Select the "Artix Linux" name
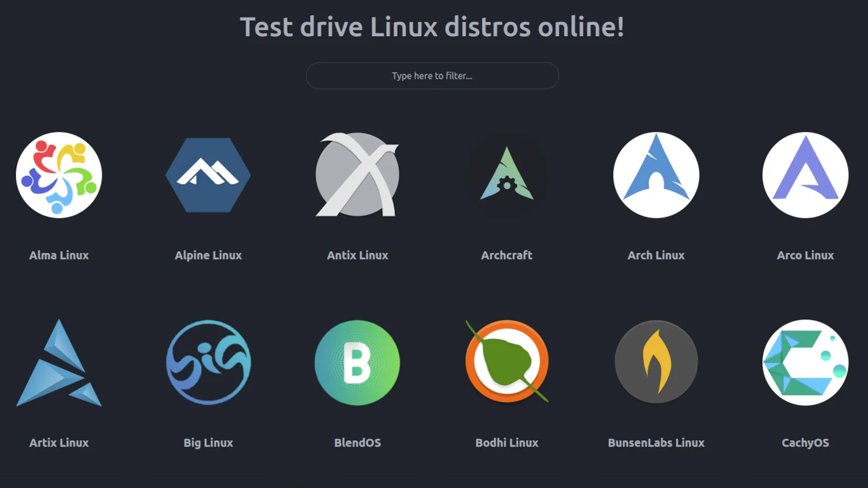 tap(59, 443)
